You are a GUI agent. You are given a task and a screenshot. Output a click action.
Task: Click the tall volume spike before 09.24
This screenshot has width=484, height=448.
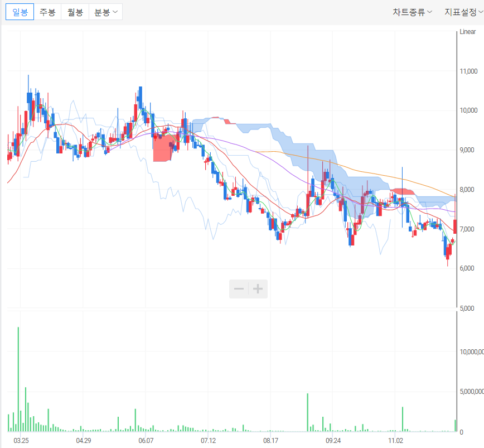307,412
